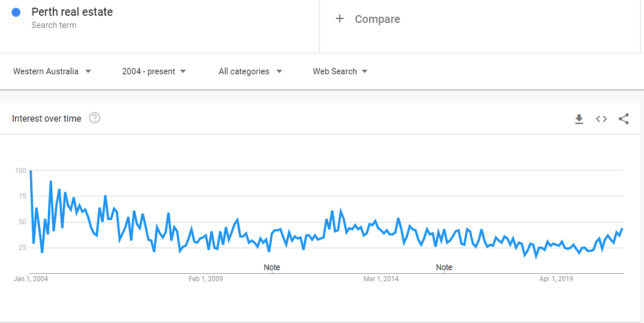Open the 2004 - present time range dropdown
The image size is (644, 323).
tap(154, 72)
